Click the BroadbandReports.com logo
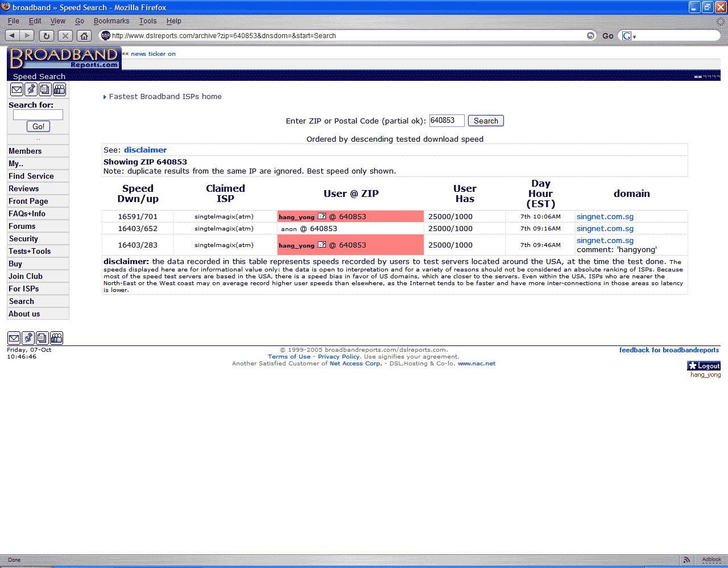Viewport: 728px width, 568px height. (64, 58)
